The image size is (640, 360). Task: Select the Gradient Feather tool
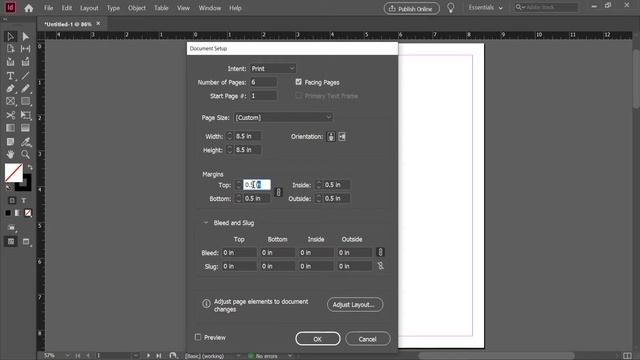pyautogui.click(x=25, y=128)
